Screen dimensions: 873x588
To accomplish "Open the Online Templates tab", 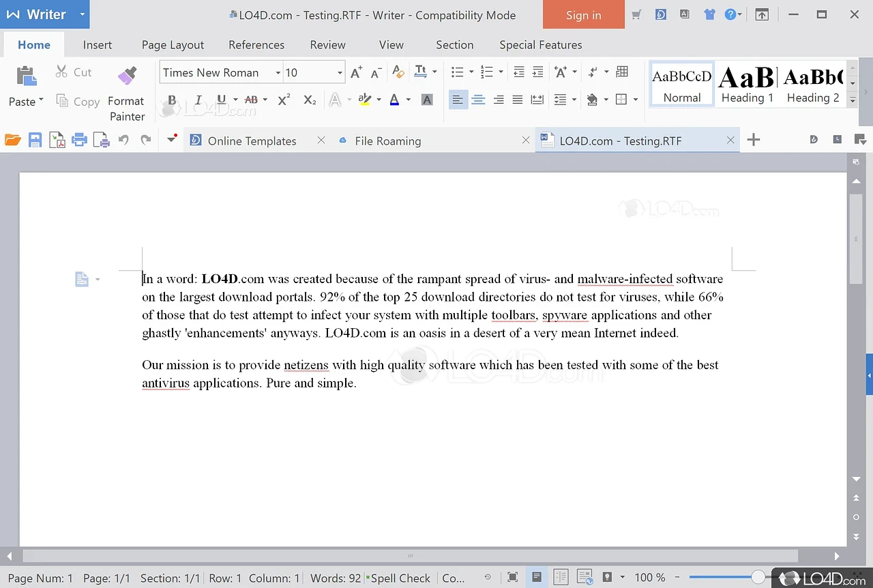I will tap(252, 141).
